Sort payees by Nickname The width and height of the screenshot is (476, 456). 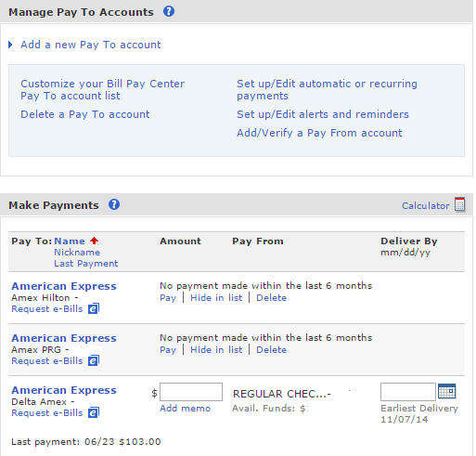pyautogui.click(x=77, y=253)
